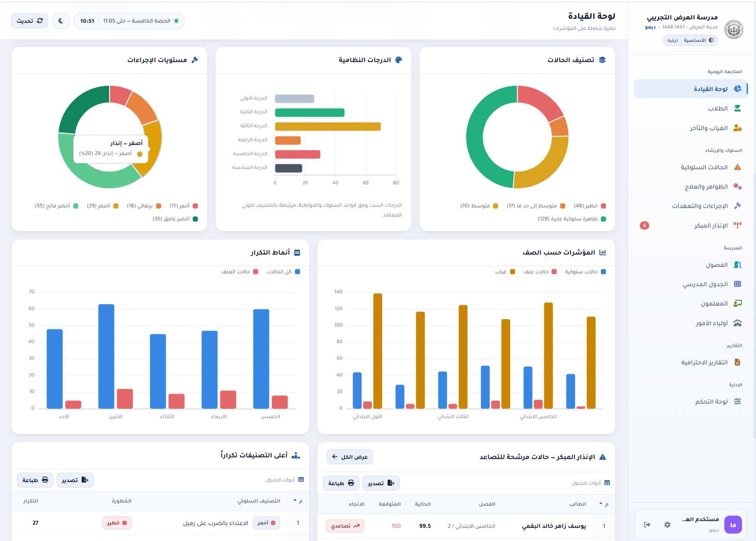Export the early warning table via تصدير

[x=381, y=483]
